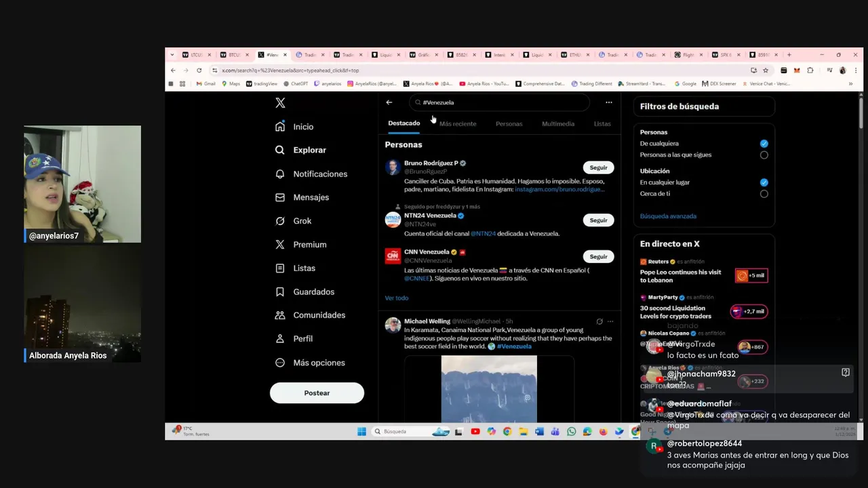Open Word from the taskbar

(539, 432)
